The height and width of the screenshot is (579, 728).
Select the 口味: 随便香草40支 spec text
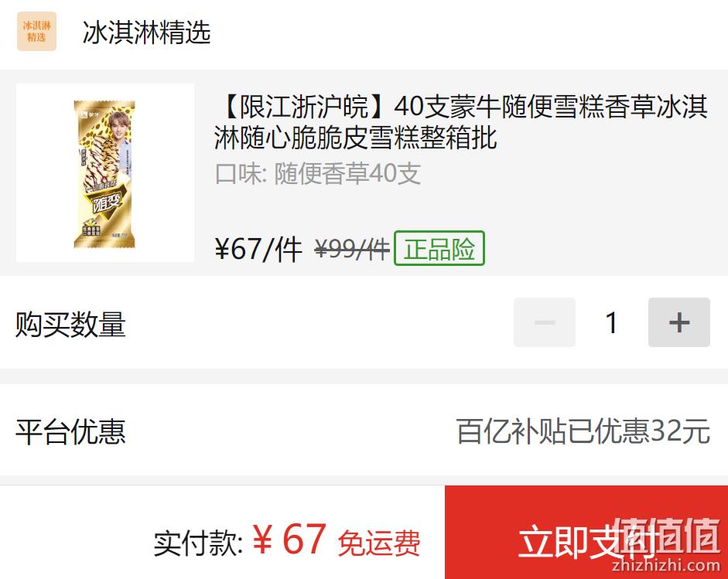[318, 174]
